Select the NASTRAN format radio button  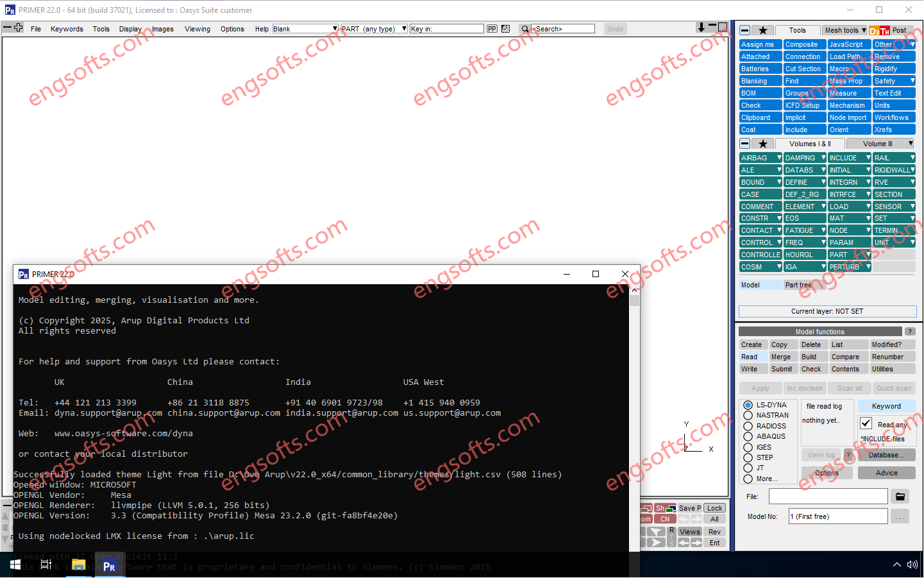pos(748,415)
